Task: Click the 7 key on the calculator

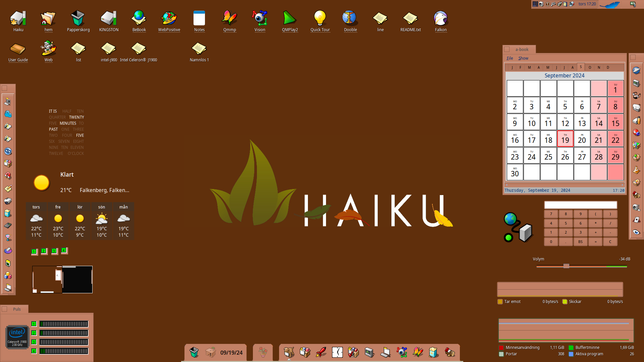Action: (551, 214)
